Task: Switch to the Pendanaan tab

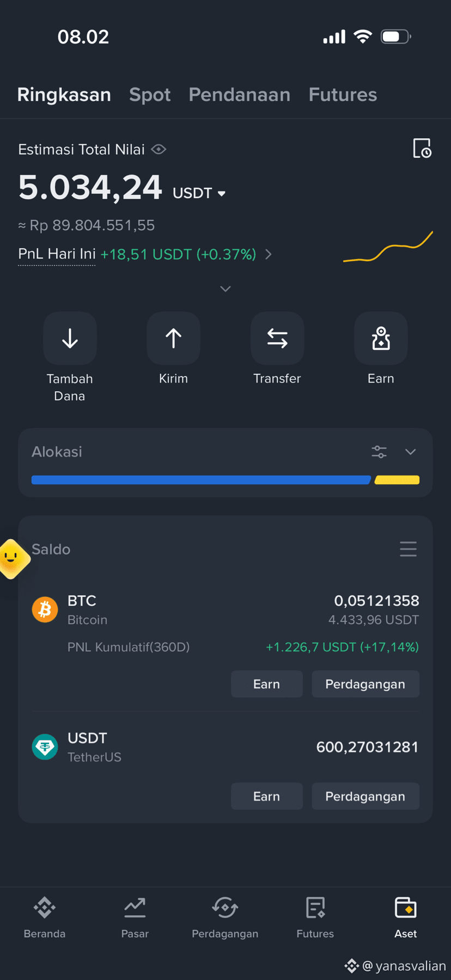Action: point(240,95)
